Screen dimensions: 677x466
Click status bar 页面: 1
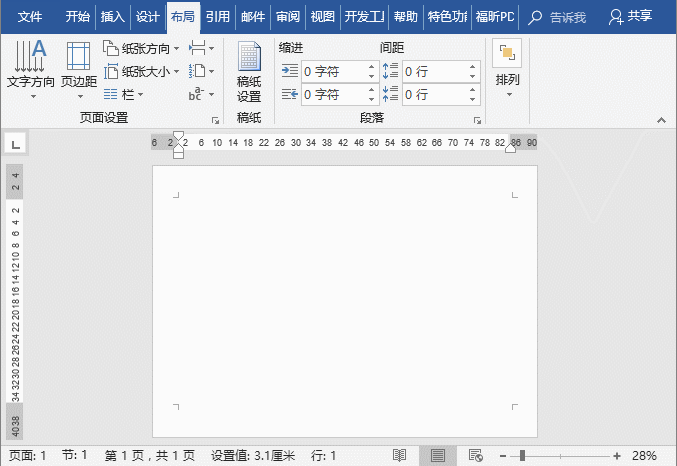pyautogui.click(x=28, y=456)
